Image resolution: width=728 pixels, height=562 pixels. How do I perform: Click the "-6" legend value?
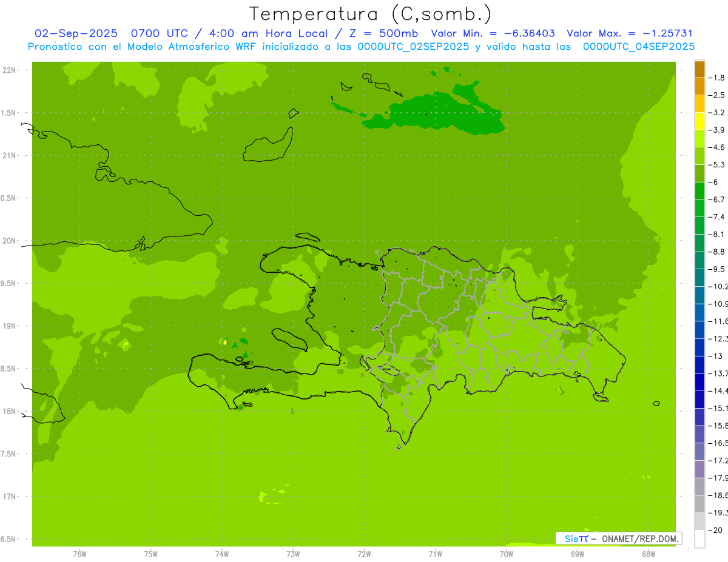(x=713, y=182)
